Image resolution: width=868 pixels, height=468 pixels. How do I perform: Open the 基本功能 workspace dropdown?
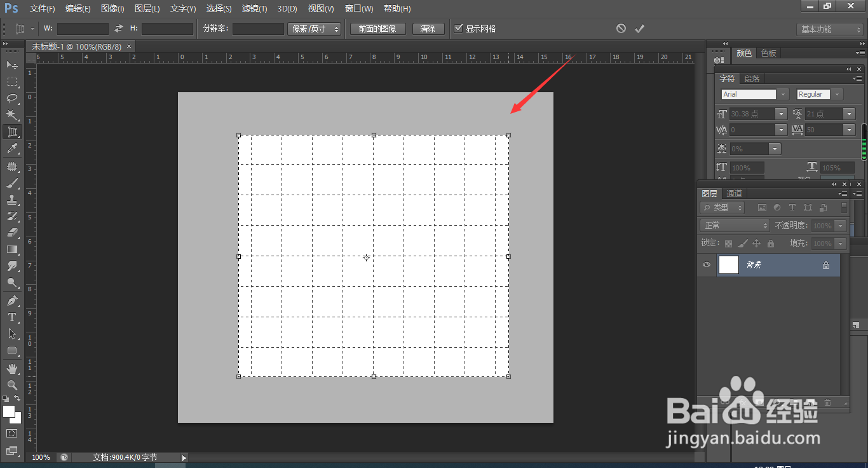[830, 29]
